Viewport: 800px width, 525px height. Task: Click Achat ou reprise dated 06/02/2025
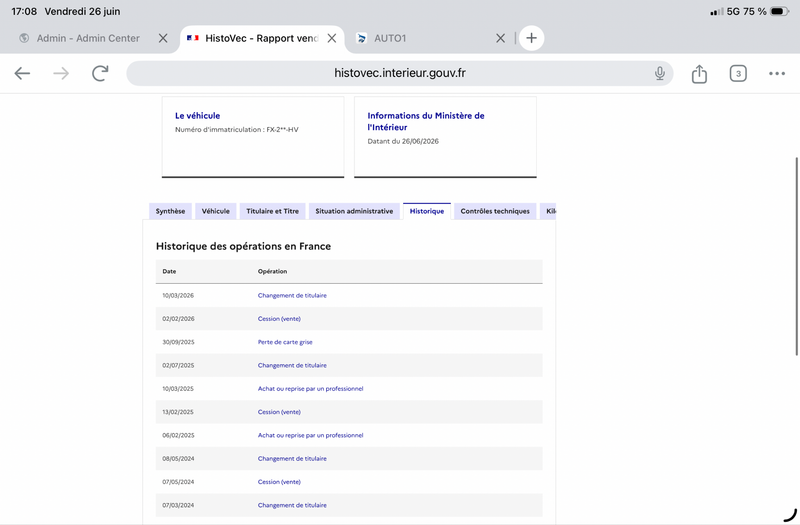click(310, 435)
